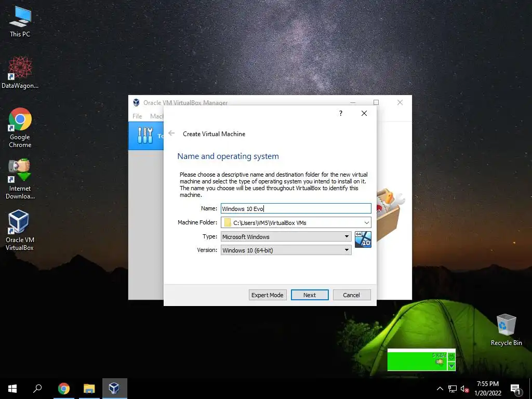Show hidden system tray icons
Screen dimensions: 532x399
(x=440, y=389)
